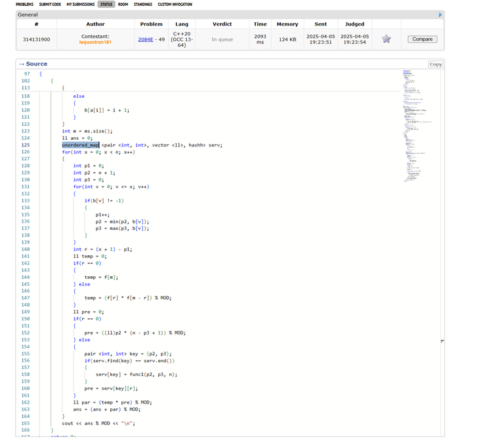Copy the source code with Copy button
Image resolution: width=504 pixels, height=441 pixels.
436,64
